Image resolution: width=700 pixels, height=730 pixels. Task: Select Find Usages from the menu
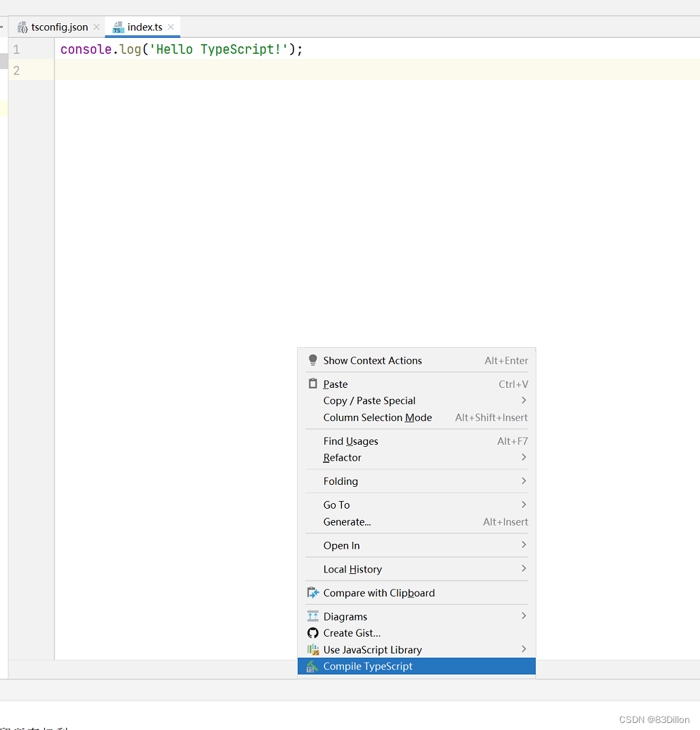point(350,441)
